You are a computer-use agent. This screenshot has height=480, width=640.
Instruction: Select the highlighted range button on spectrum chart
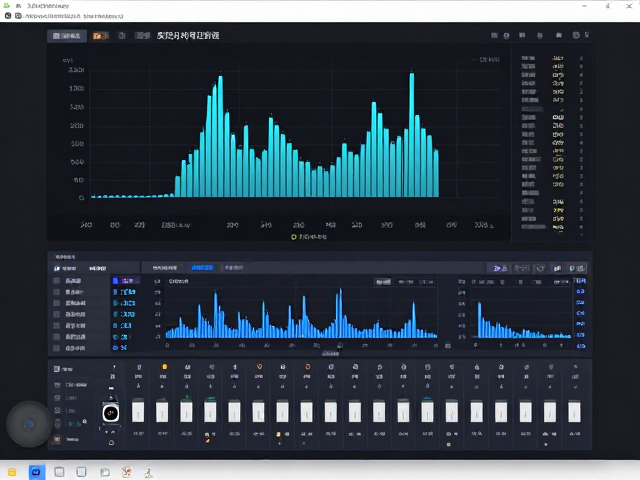[x=383, y=282]
